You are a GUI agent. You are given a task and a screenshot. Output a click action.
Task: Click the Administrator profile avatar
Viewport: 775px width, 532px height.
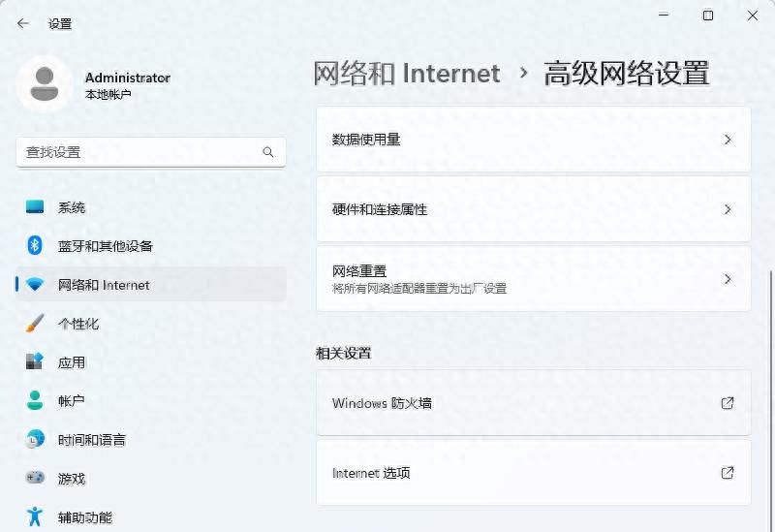(45, 84)
